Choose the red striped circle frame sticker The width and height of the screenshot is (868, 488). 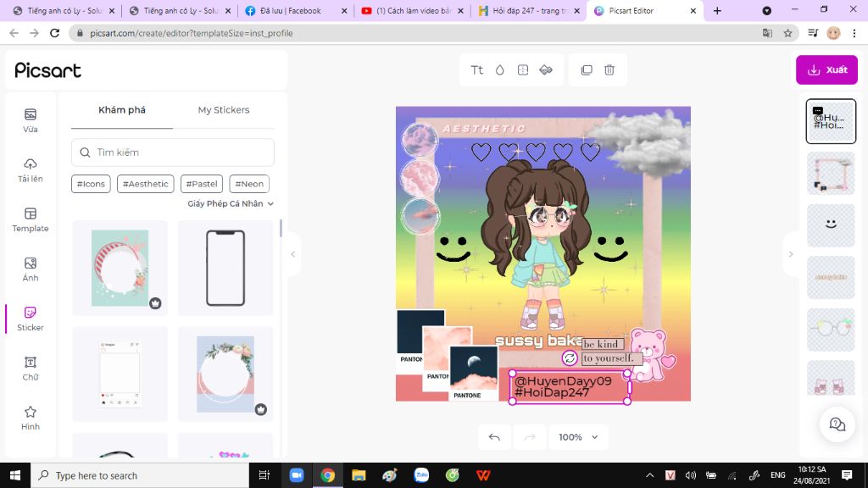point(120,268)
